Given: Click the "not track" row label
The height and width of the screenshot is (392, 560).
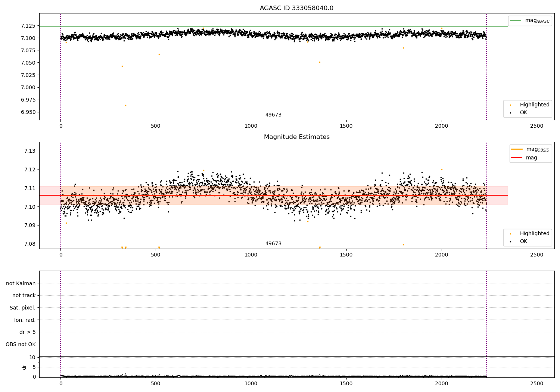Looking at the screenshot, I should [24, 295].
